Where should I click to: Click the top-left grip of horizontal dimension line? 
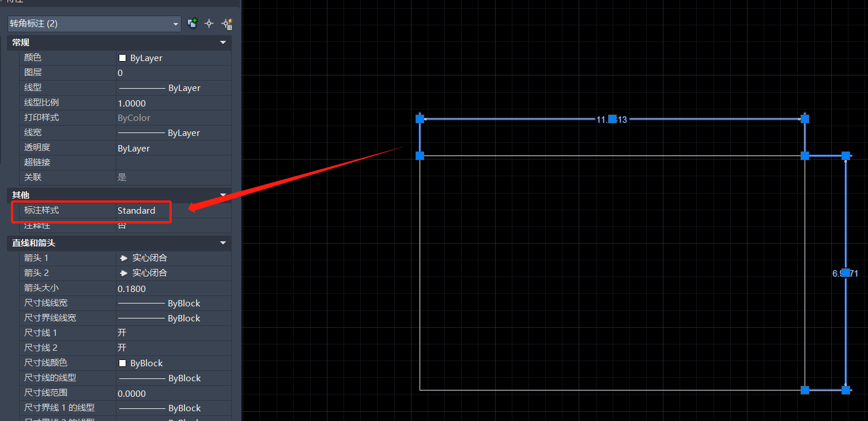420,119
